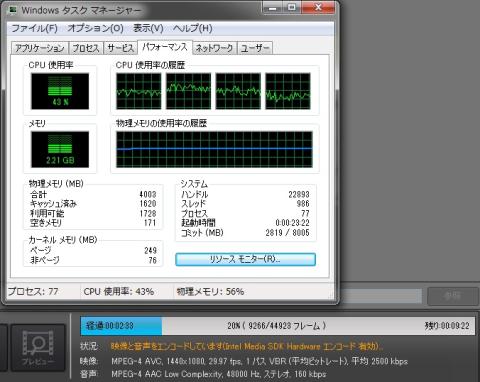Click status bar text CPU 使用率: 43%

pyautogui.click(x=119, y=292)
